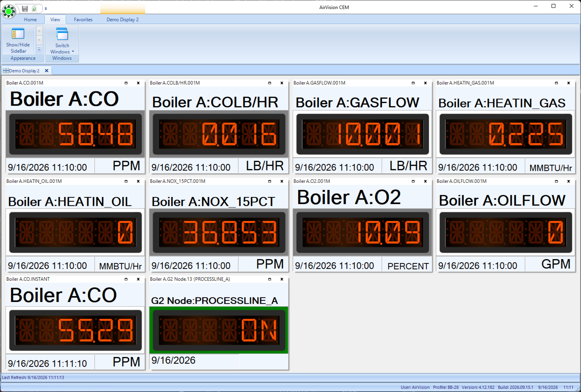Switch to the Home ribbon tab
The height and width of the screenshot is (392, 581).
coord(30,20)
